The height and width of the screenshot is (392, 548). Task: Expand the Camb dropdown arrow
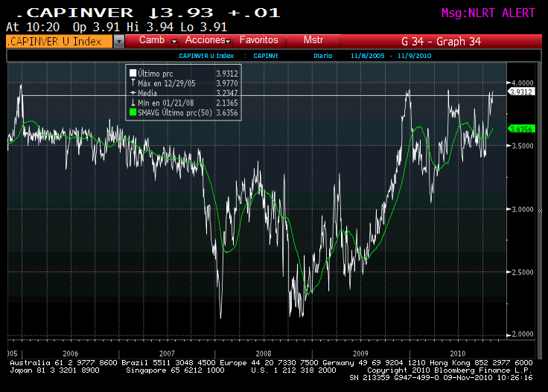coord(174,41)
